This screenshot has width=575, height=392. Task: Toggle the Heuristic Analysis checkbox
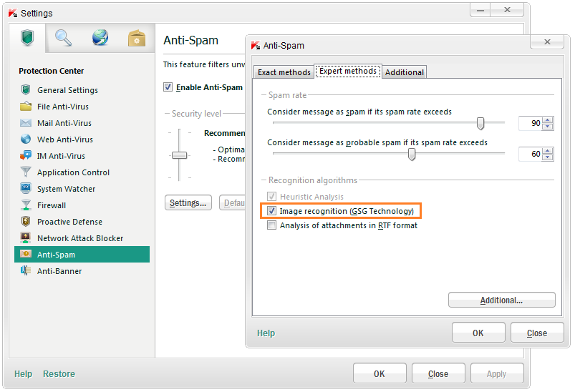click(271, 197)
